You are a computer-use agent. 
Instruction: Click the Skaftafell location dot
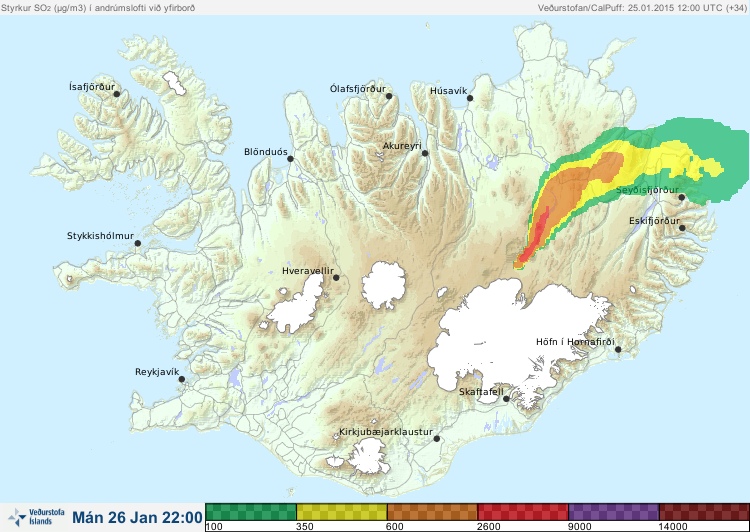click(506, 399)
